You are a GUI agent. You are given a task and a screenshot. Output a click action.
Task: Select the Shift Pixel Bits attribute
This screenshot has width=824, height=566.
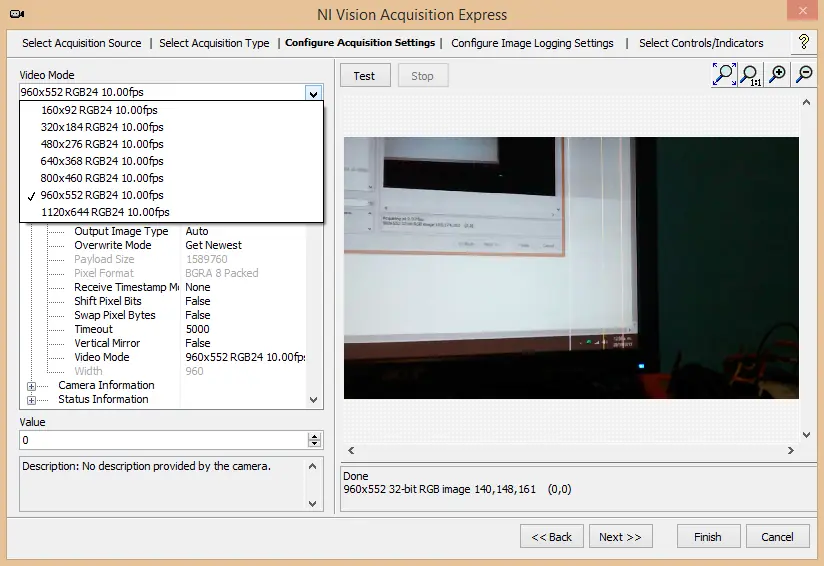[108, 301]
